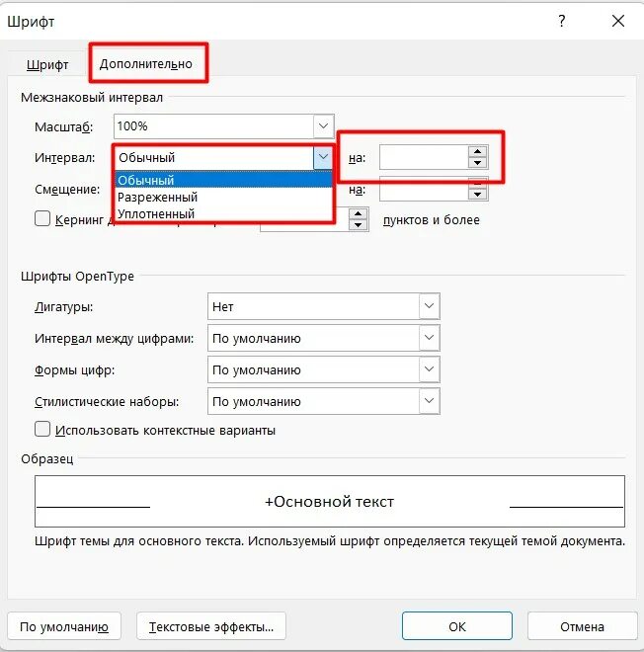Image resolution: width=644 pixels, height=652 pixels.
Task: Select the Дополнительно tab
Action: pos(146,64)
